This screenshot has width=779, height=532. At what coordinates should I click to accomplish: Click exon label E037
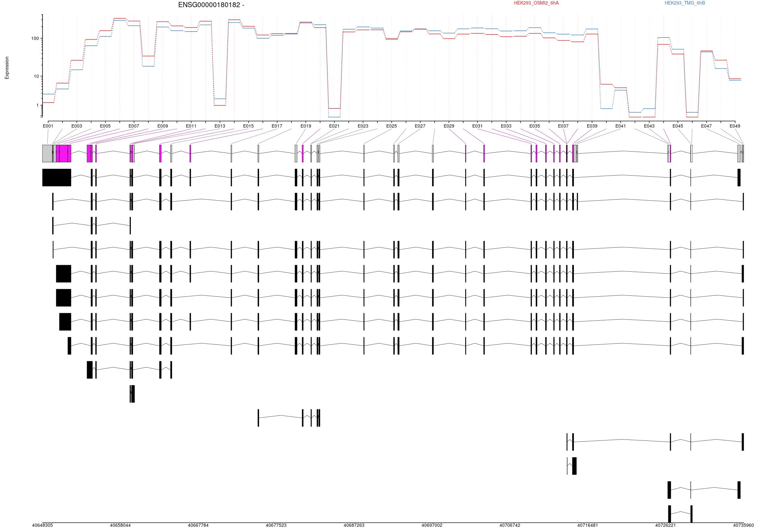pos(563,126)
